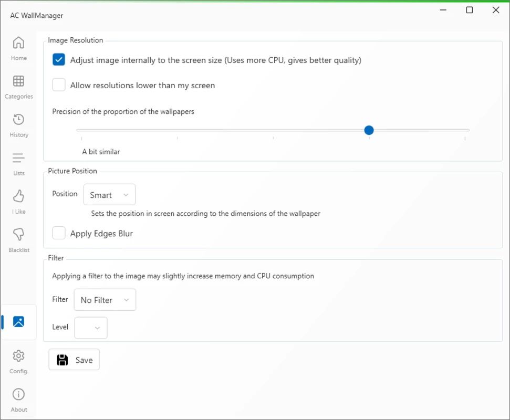
Task: Click the 'Sets the position in screen' description
Action: 205,214
